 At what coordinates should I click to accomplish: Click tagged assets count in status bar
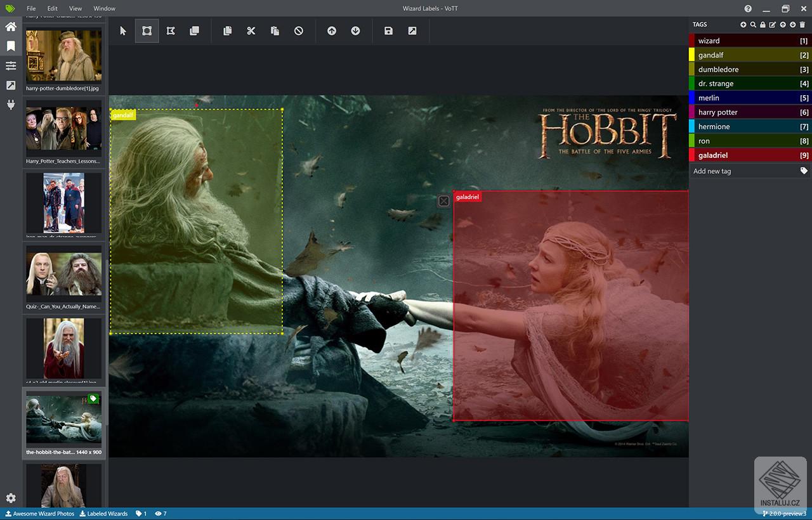(141, 514)
